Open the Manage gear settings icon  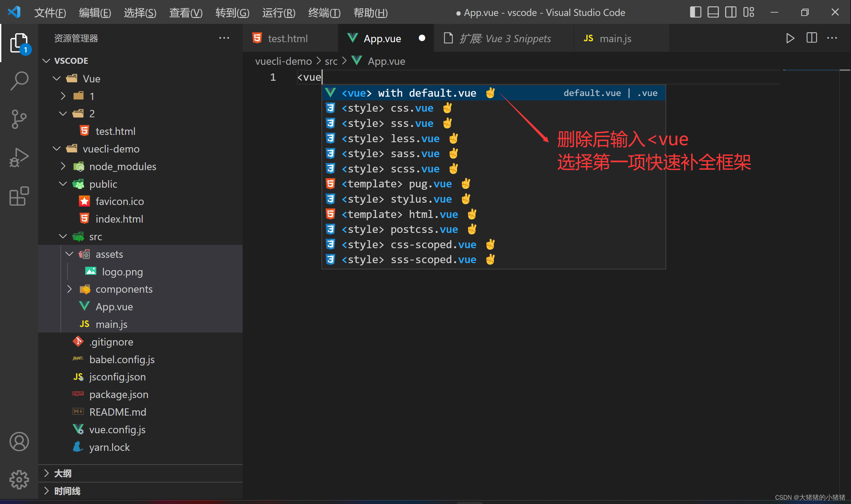[x=19, y=479]
